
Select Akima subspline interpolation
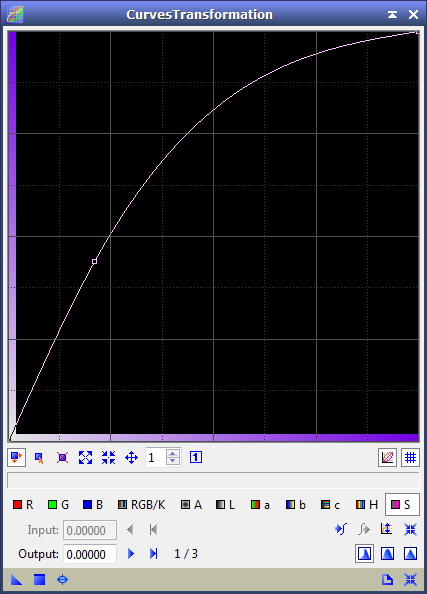point(364,554)
